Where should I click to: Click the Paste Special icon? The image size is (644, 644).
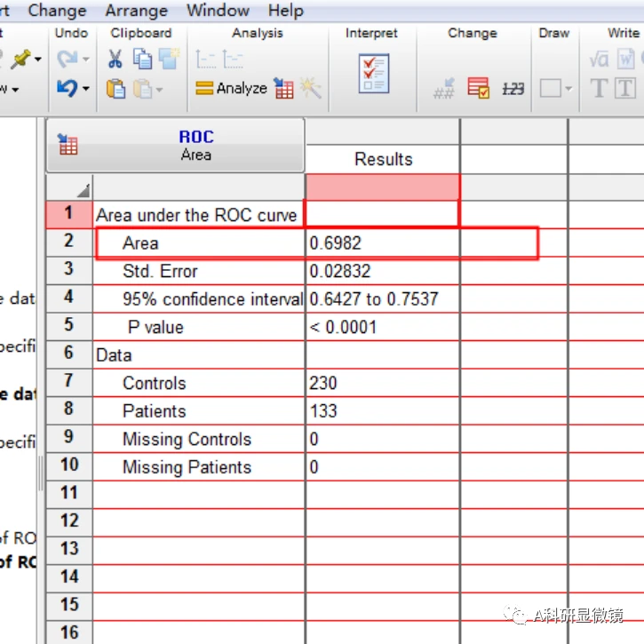coord(142,88)
